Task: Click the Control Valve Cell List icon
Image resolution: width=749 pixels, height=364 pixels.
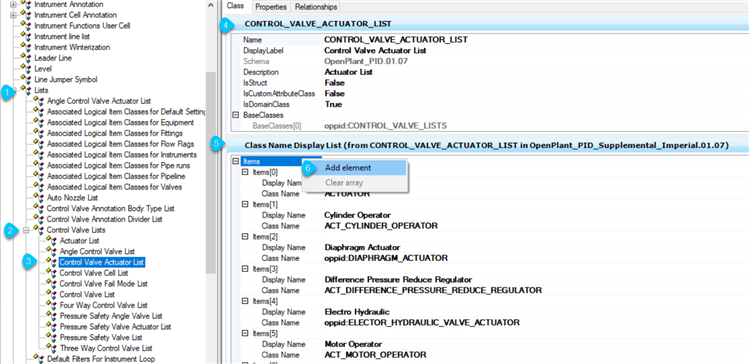Action: [x=52, y=273]
